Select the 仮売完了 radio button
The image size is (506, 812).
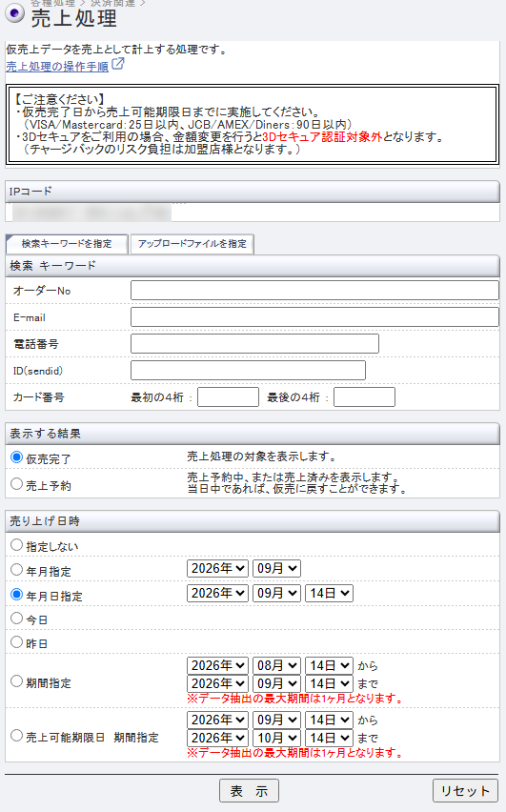(16, 457)
